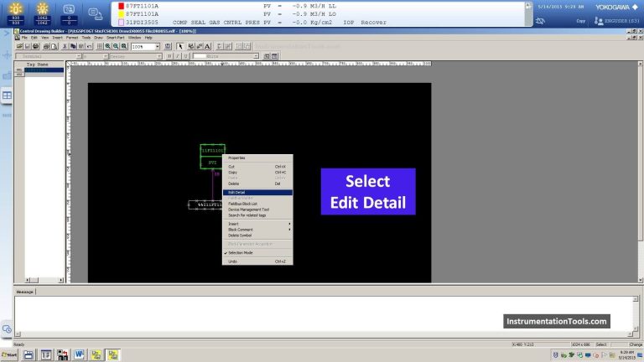Open the Format menu in the menu bar
The width and height of the screenshot is (644, 362).
[70, 38]
